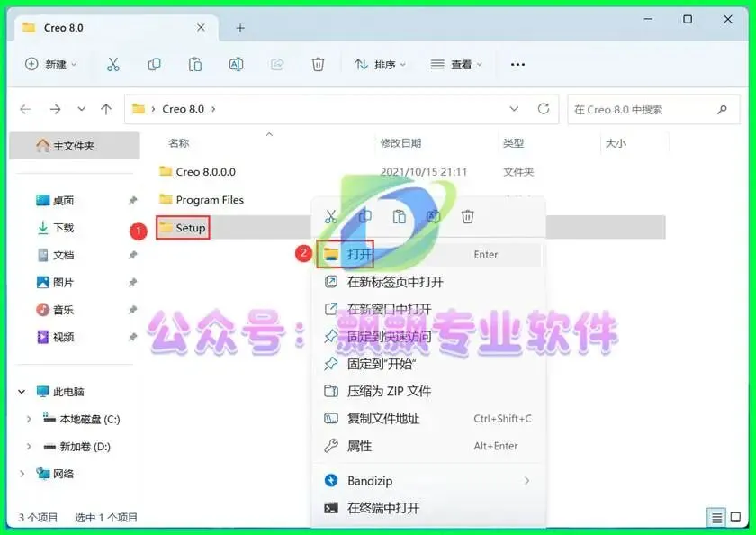The image size is (756, 535).
Task: Click the toolbar Paste clipboard icon
Action: [x=194, y=64]
